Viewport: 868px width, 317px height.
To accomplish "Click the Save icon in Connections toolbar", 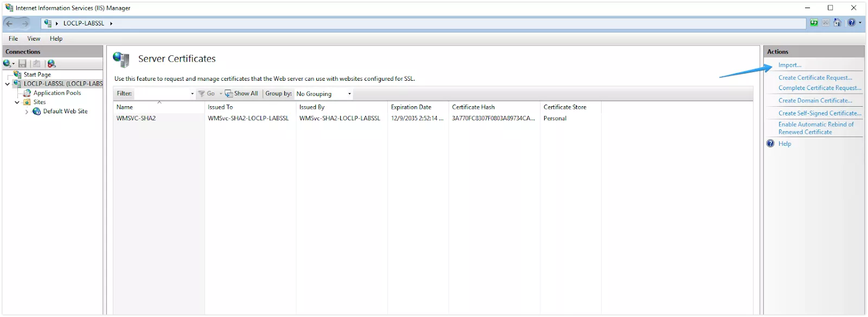I will pyautogui.click(x=22, y=63).
